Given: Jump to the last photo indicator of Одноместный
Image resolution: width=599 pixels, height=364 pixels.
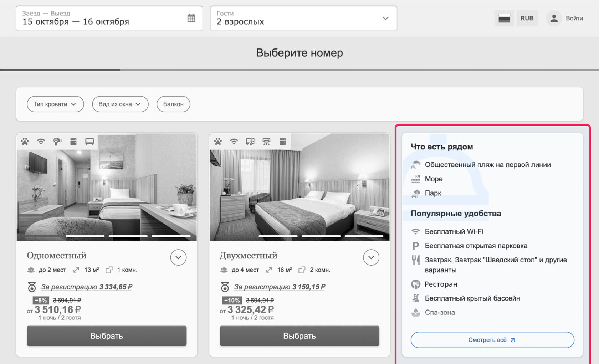Looking at the screenshot, I should pos(171,236).
